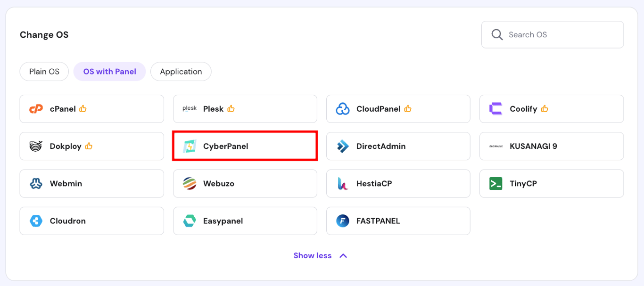Click the thumbs-up badge beside cPanel

(x=83, y=108)
